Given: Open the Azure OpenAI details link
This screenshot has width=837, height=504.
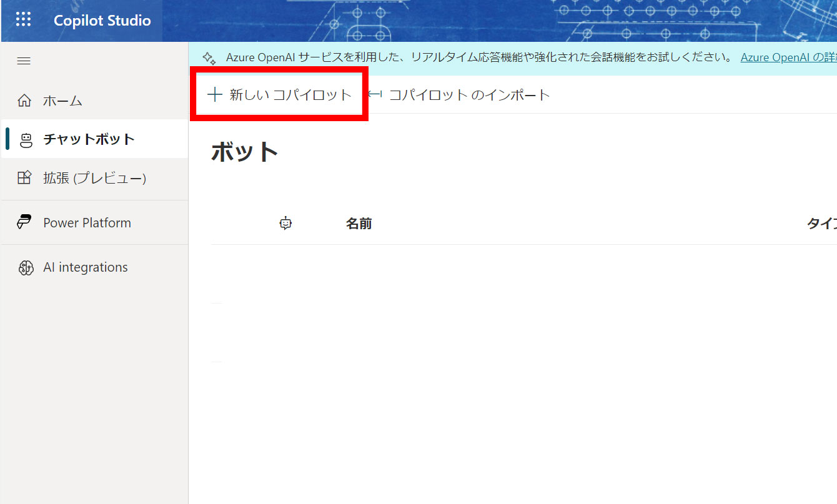Looking at the screenshot, I should point(788,58).
